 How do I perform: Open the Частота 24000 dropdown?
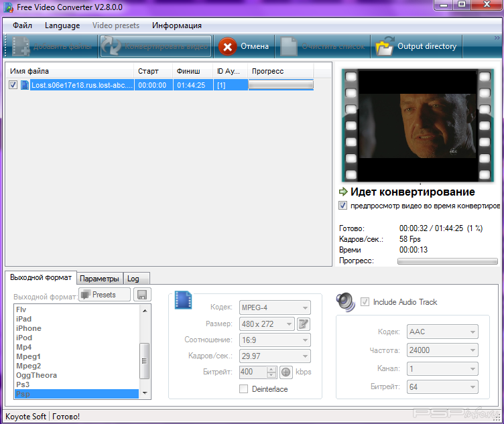point(442,350)
